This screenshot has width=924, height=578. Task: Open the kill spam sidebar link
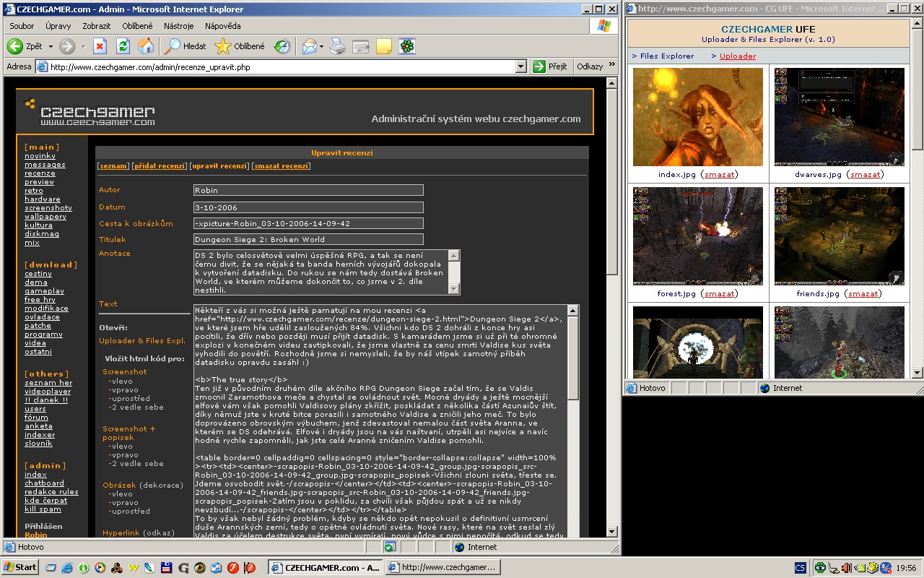(43, 509)
